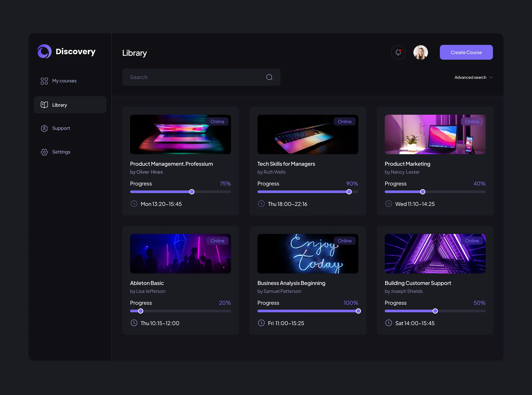Open Settings from the sidebar

70,152
